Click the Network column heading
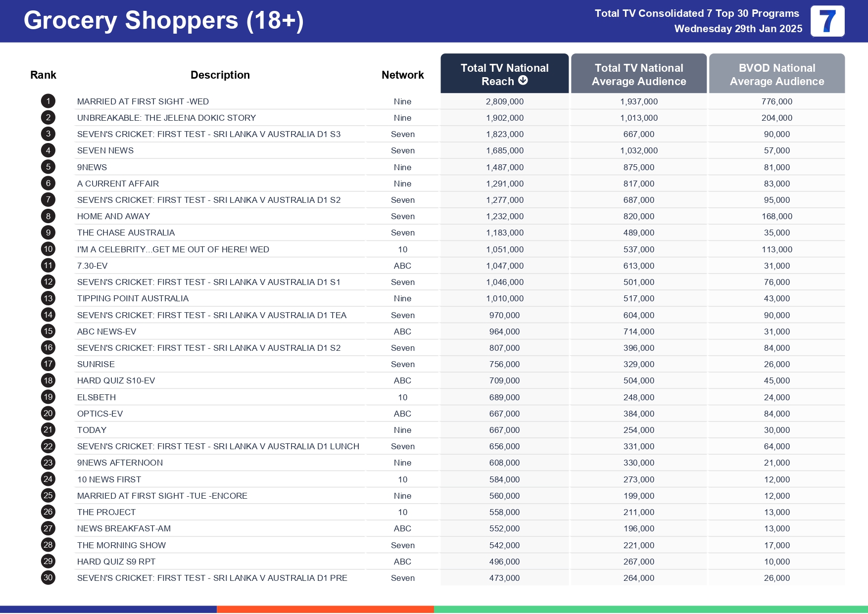 [402, 75]
